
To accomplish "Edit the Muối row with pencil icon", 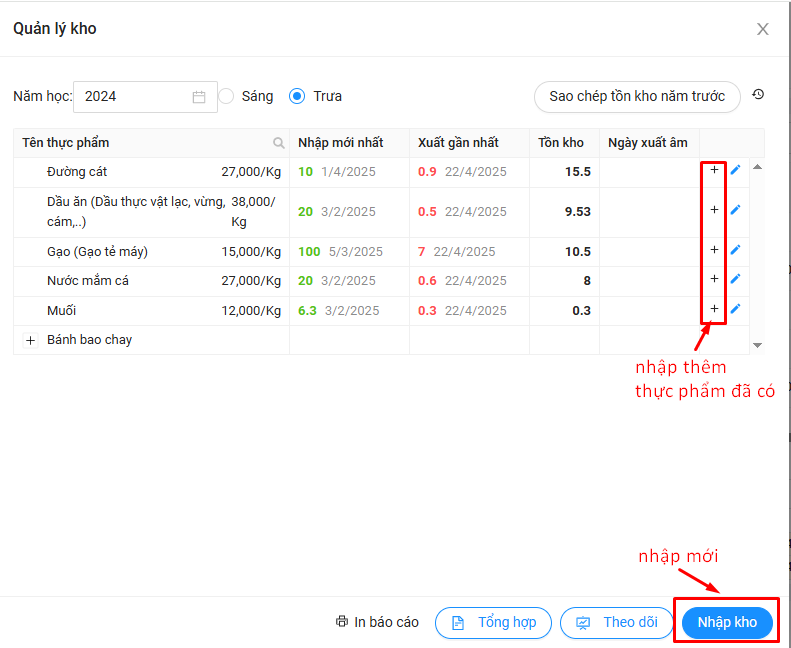I will pyautogui.click(x=735, y=309).
